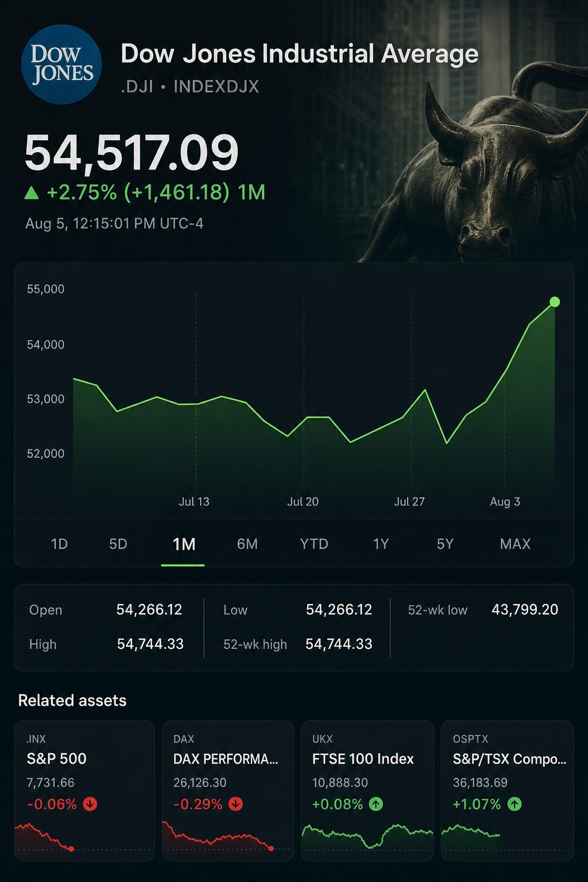Switch chart to 6M range
The width and height of the screenshot is (588, 882).
247,544
